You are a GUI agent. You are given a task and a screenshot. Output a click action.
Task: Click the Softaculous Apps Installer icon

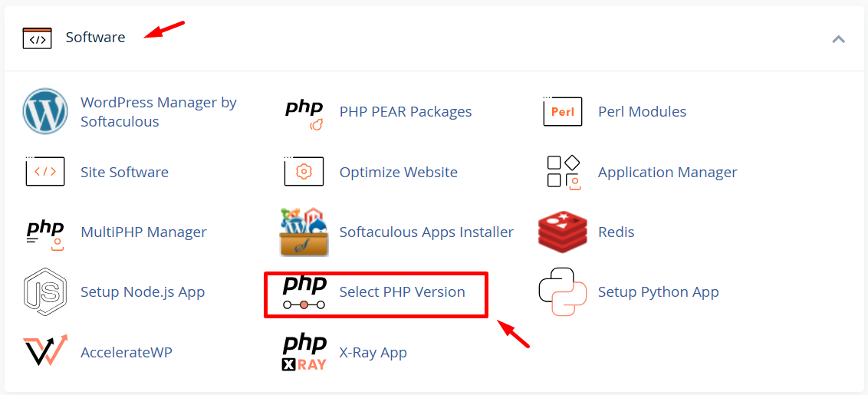(304, 232)
